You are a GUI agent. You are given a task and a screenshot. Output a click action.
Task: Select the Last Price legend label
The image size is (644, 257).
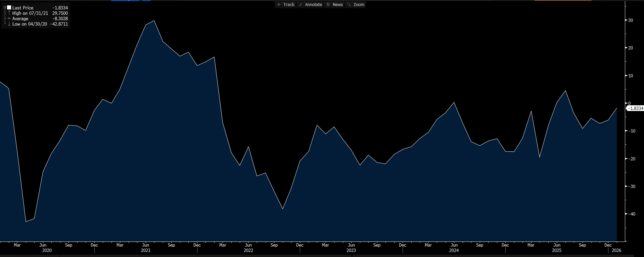[23, 8]
